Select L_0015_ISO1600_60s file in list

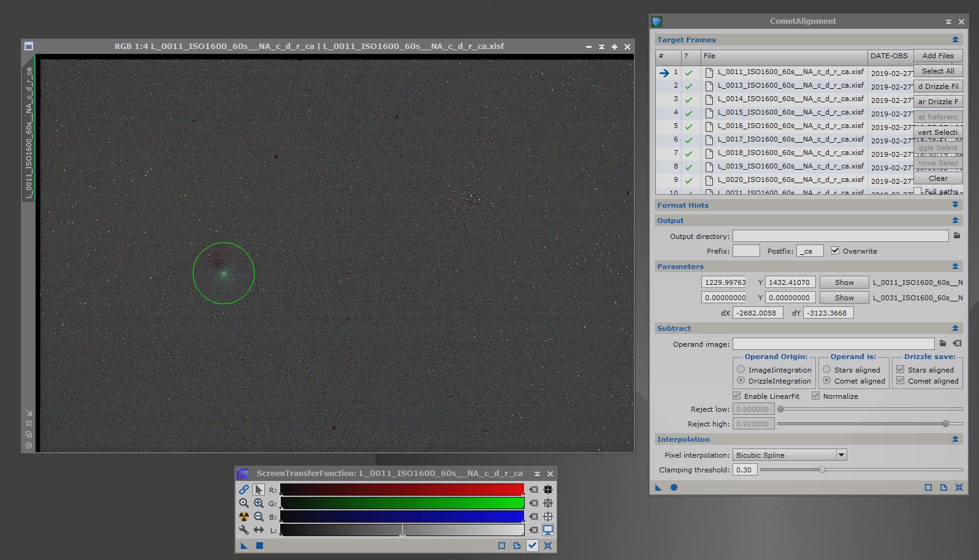pyautogui.click(x=790, y=113)
